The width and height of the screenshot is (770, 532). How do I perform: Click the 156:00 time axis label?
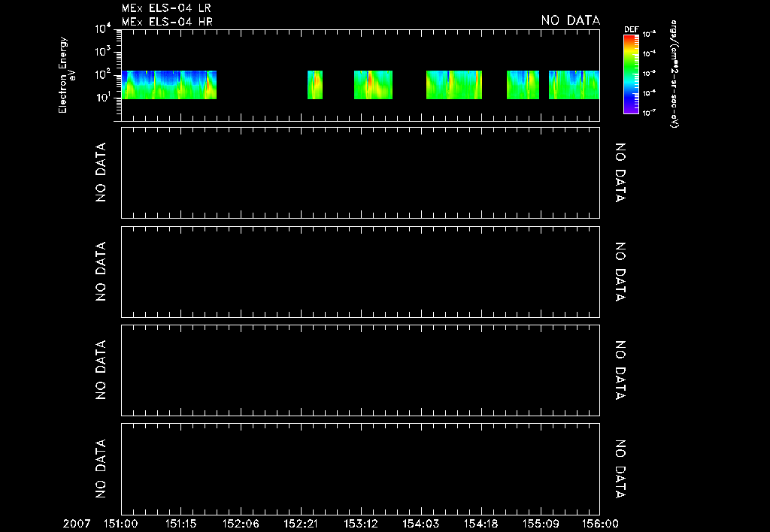[600, 524]
